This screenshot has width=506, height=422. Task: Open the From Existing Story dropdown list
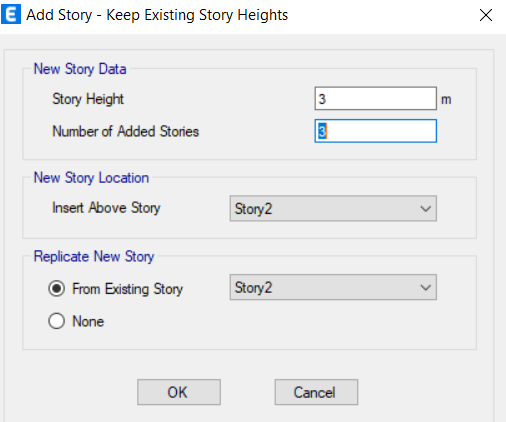333,287
